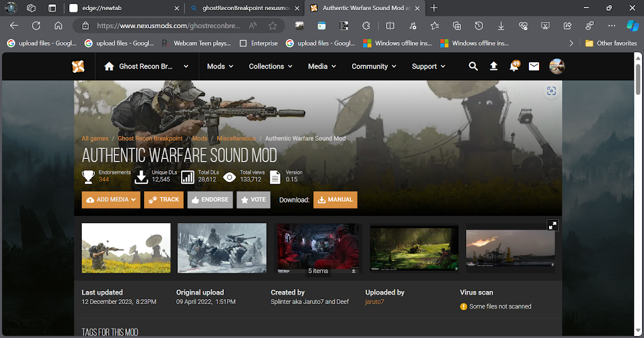
Task: Open Mods breadcrumb link
Action: pos(199,139)
